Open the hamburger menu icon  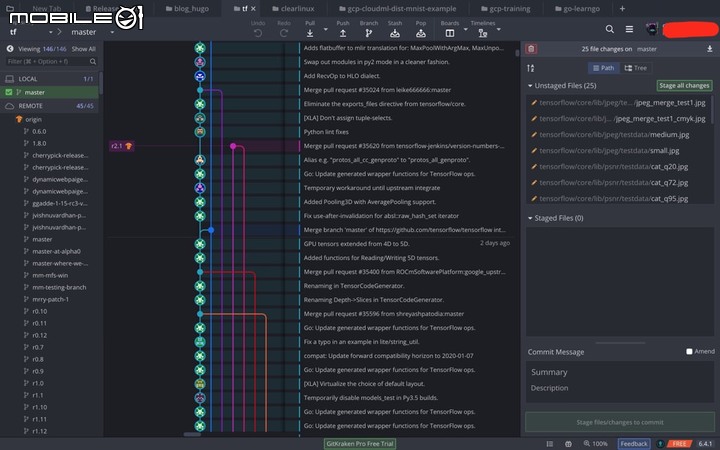629,29
